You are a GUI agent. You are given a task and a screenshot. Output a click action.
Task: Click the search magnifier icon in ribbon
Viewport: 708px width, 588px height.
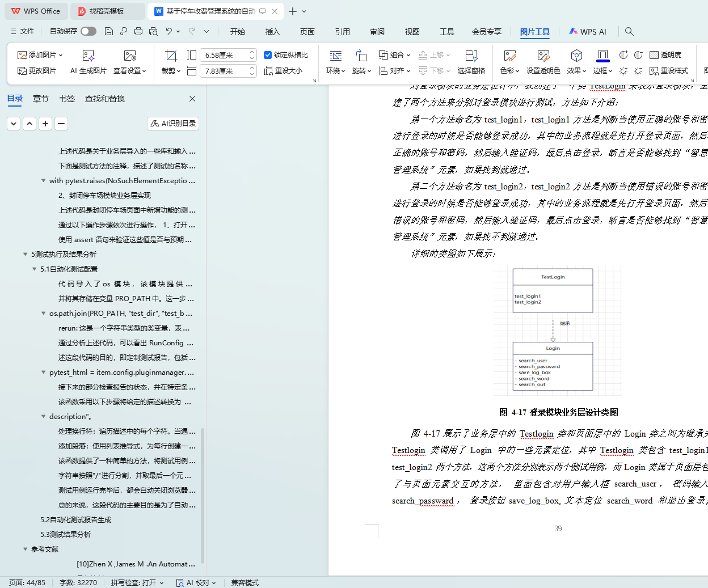click(629, 31)
